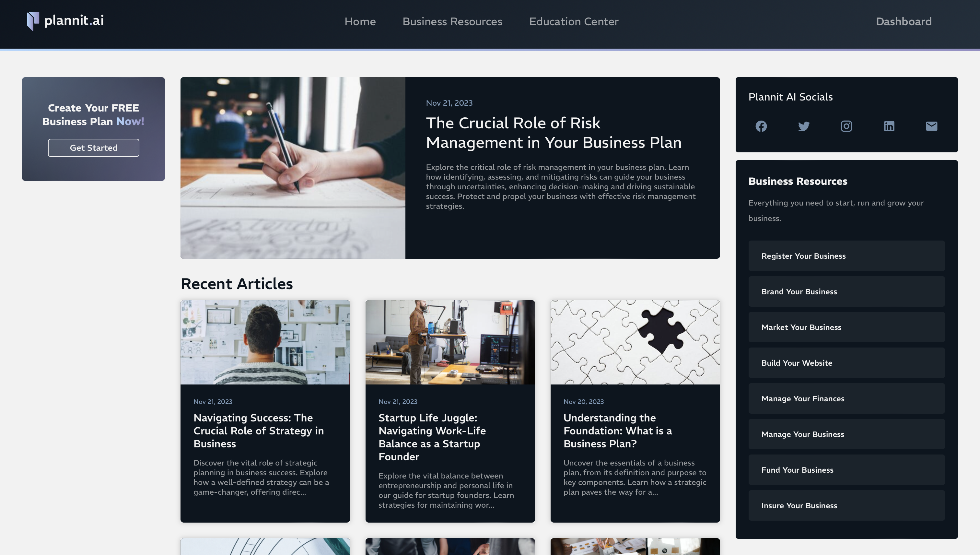Select Brand Your Business resource
This screenshot has width=980, height=555.
(846, 292)
